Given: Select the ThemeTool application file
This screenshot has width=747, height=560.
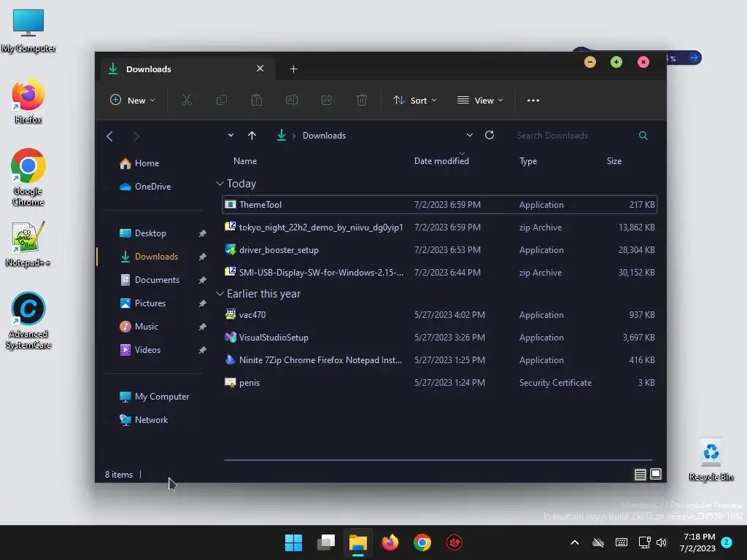Looking at the screenshot, I should pyautogui.click(x=440, y=205).
